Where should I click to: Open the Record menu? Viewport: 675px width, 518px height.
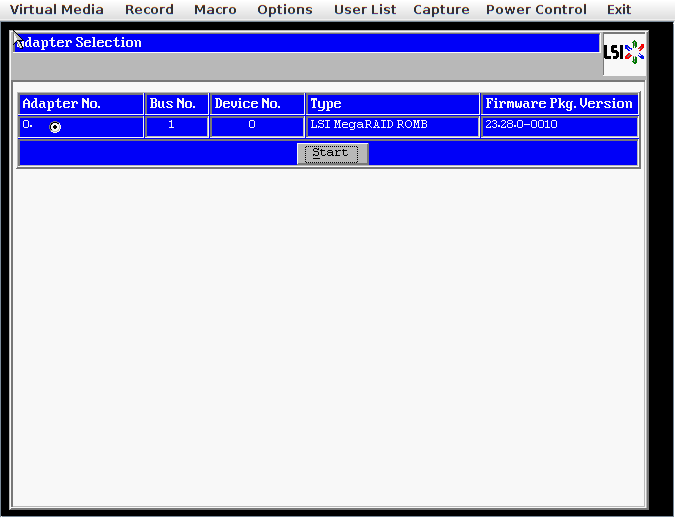(x=149, y=9)
